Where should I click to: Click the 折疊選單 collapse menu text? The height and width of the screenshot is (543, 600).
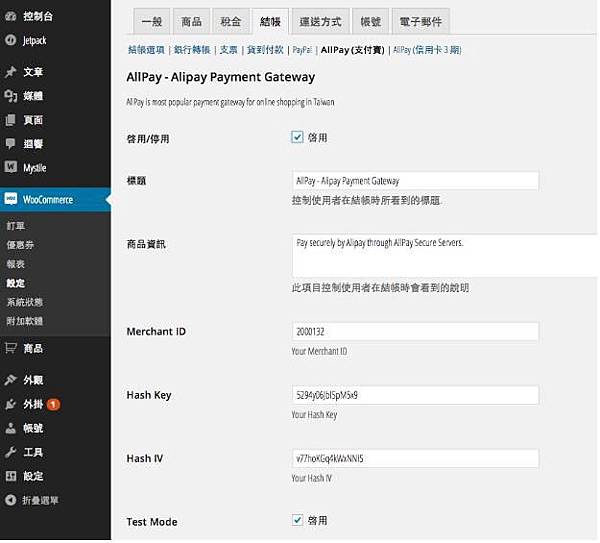(x=40, y=500)
